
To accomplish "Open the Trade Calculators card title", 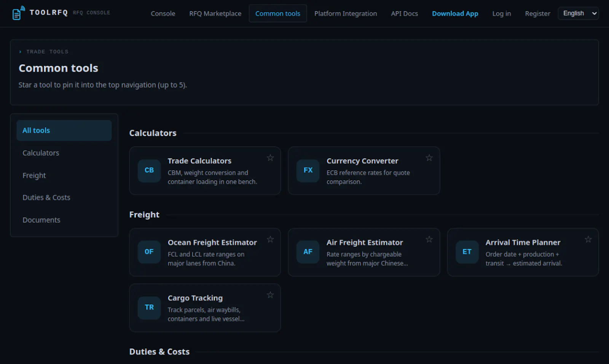I will point(199,161).
